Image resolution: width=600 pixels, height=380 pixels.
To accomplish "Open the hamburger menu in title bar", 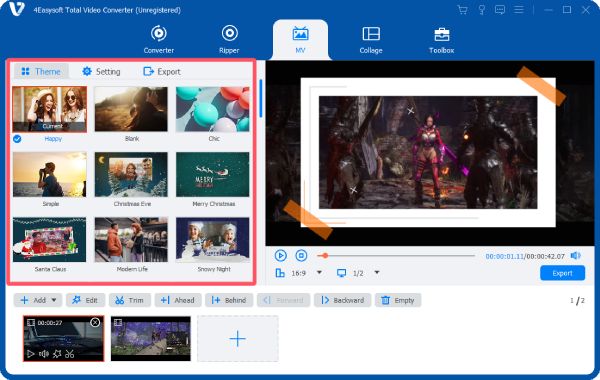I will tap(518, 10).
